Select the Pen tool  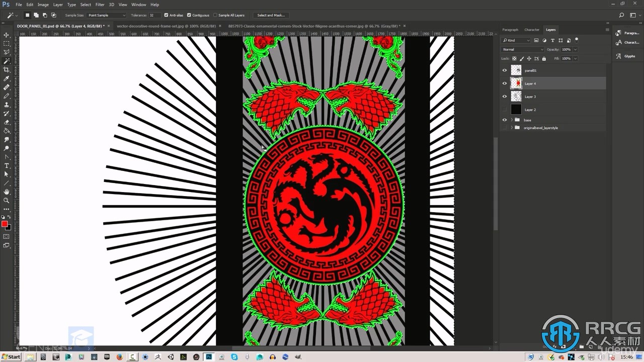click(7, 157)
